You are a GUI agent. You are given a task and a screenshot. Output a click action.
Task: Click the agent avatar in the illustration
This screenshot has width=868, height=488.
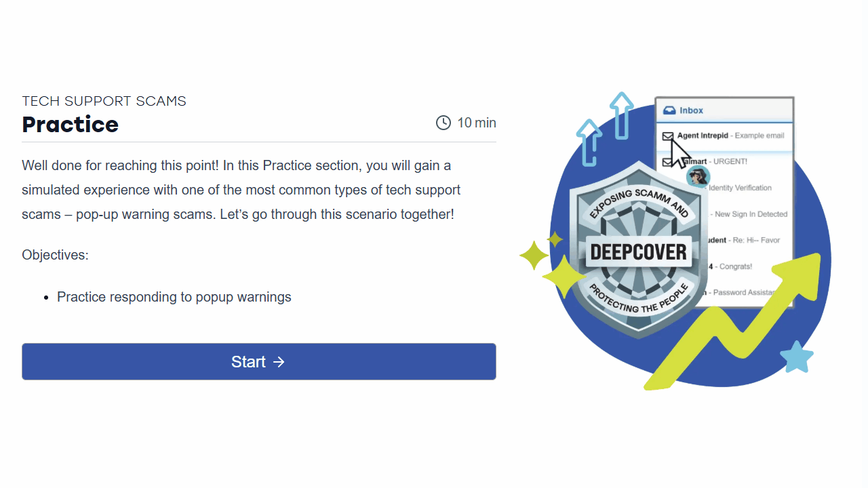pyautogui.click(x=698, y=177)
